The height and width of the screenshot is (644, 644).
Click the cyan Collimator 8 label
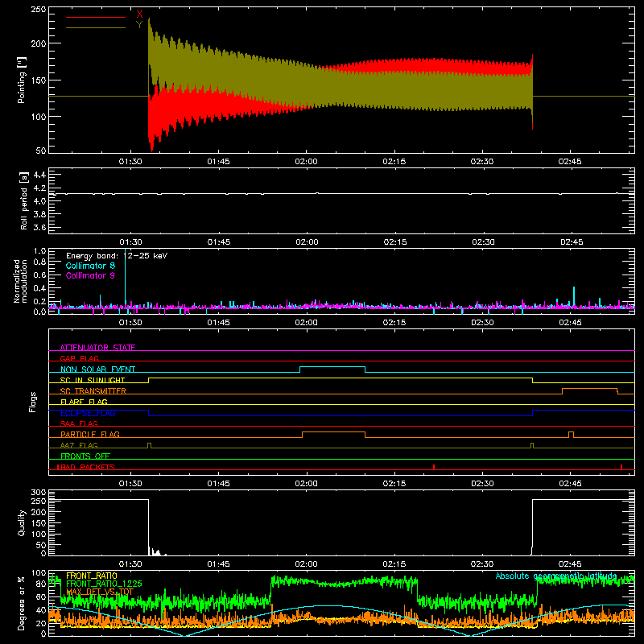[90, 266]
